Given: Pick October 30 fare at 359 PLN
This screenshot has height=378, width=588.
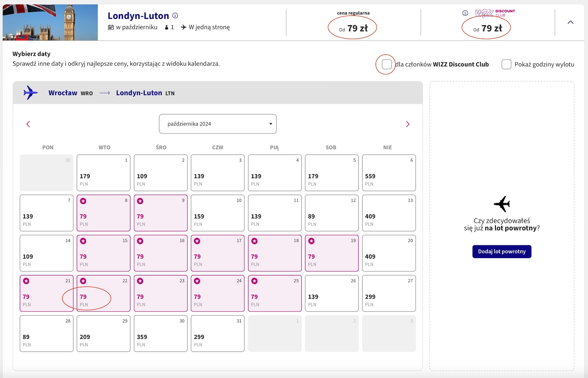Looking at the screenshot, I should click(161, 334).
